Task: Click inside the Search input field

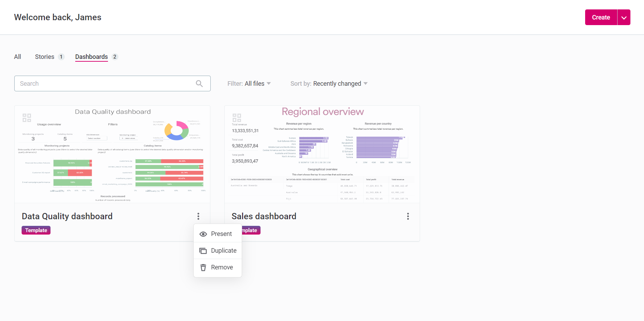Action: coord(104,84)
